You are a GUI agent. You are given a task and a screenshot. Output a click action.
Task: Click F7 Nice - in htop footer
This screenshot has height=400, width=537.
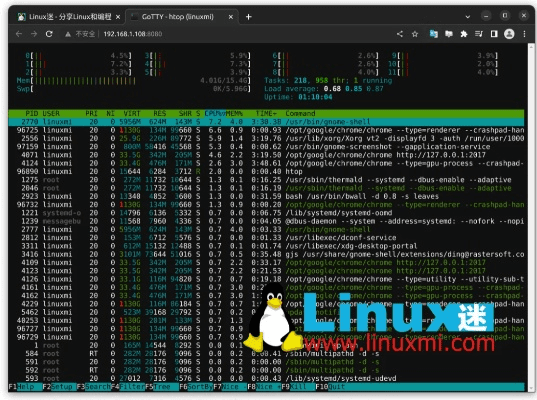[230, 387]
